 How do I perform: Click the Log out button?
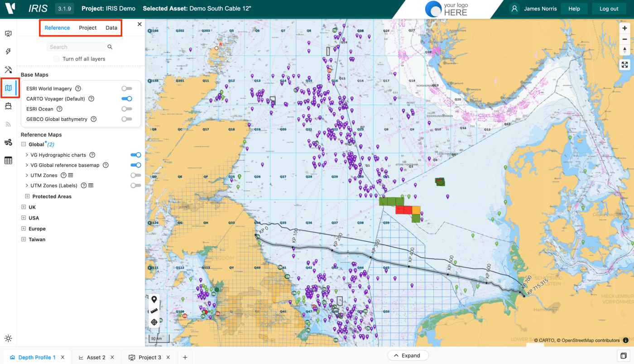pos(609,9)
